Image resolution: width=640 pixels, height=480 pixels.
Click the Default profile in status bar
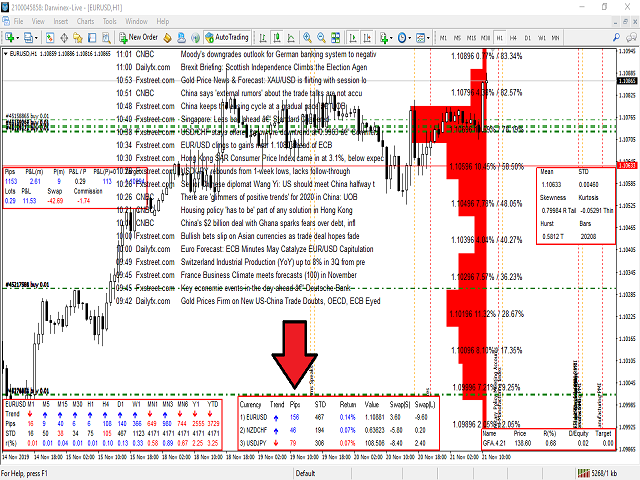[305, 473]
